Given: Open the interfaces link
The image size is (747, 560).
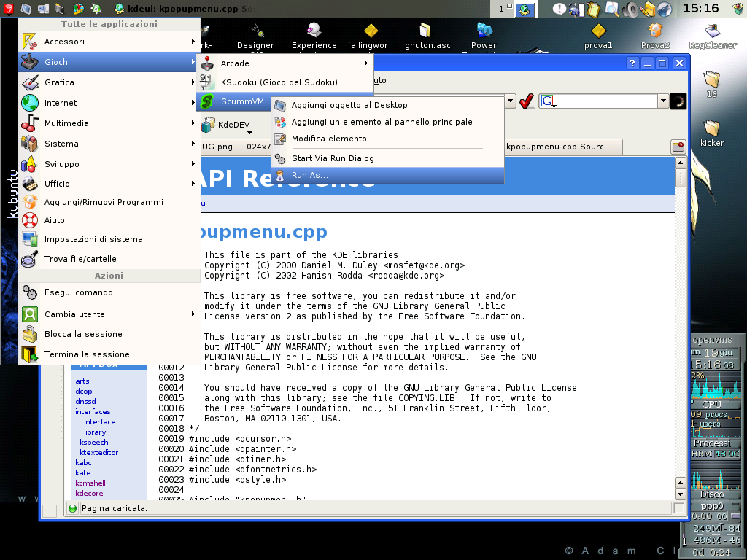Looking at the screenshot, I should point(93,411).
